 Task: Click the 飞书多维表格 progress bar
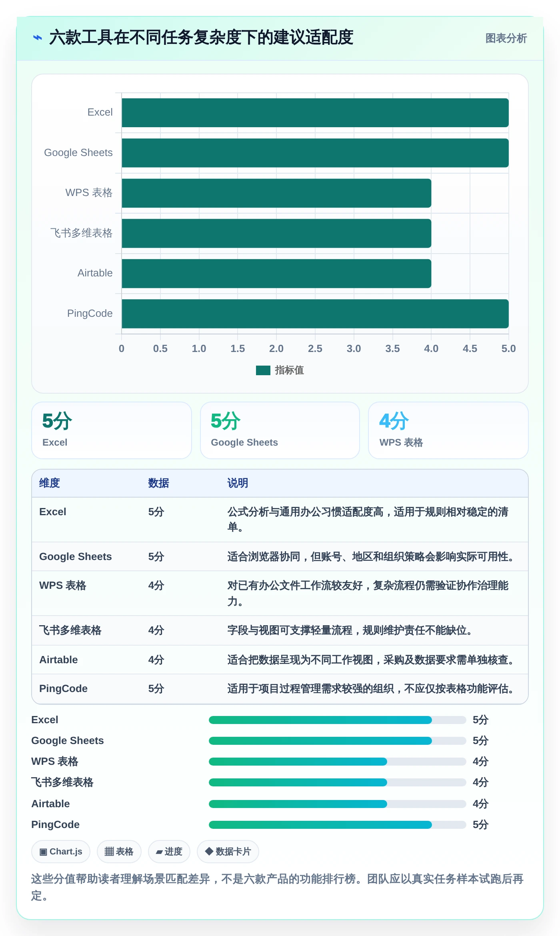(x=338, y=782)
